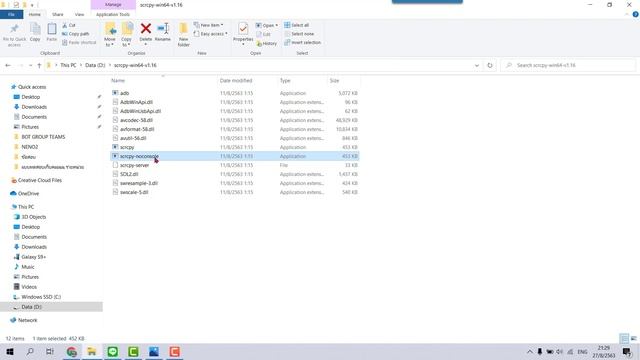Click the Search scrcpy-win64-v1.16 field

click(568, 65)
